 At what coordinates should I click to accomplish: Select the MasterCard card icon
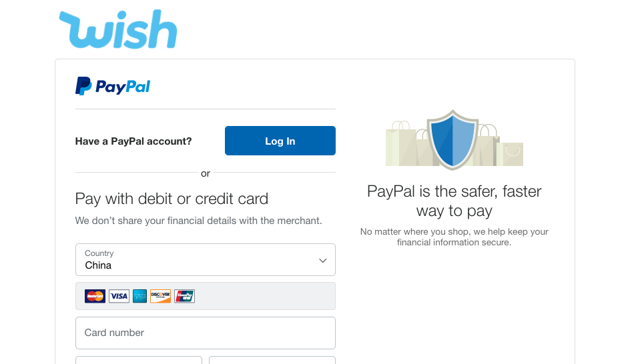point(95,296)
